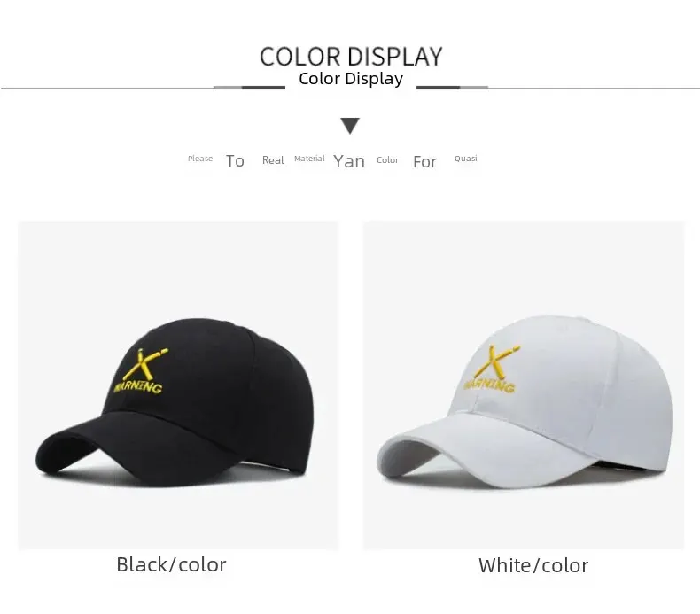This screenshot has width=700, height=614.
Task: Click the black cap product image
Action: tap(178, 385)
